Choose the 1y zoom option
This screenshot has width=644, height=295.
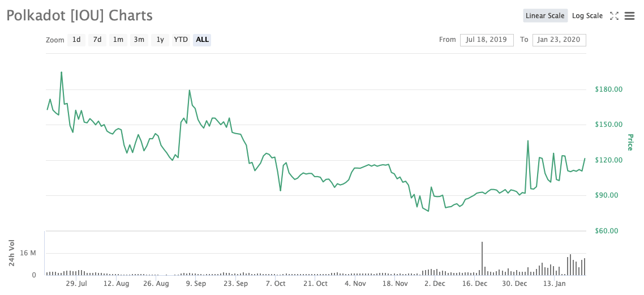click(x=160, y=40)
